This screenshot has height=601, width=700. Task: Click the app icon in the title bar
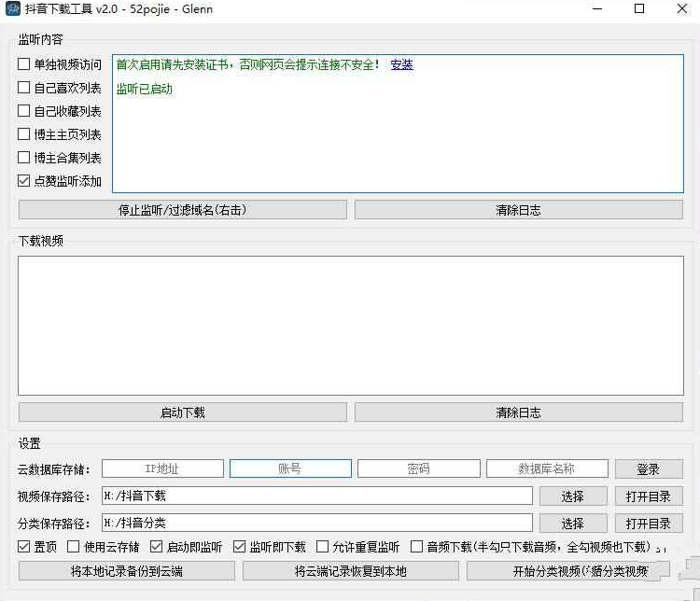[12, 9]
